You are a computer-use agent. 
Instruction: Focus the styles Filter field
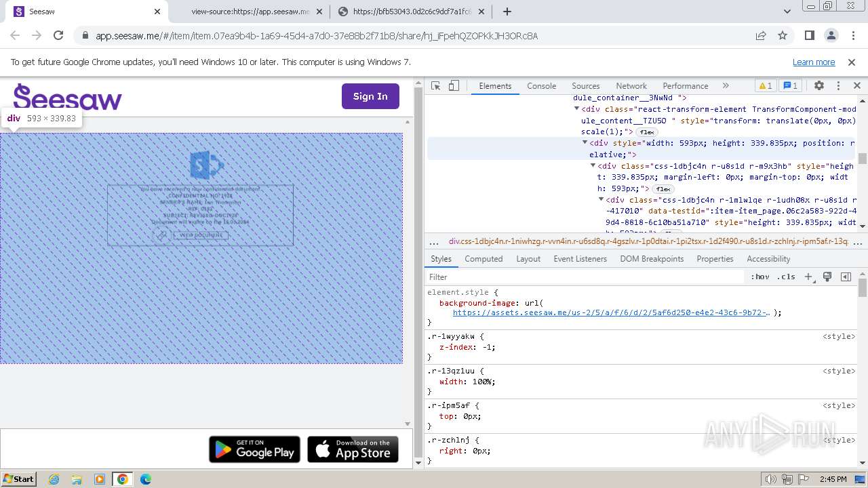click(585, 277)
